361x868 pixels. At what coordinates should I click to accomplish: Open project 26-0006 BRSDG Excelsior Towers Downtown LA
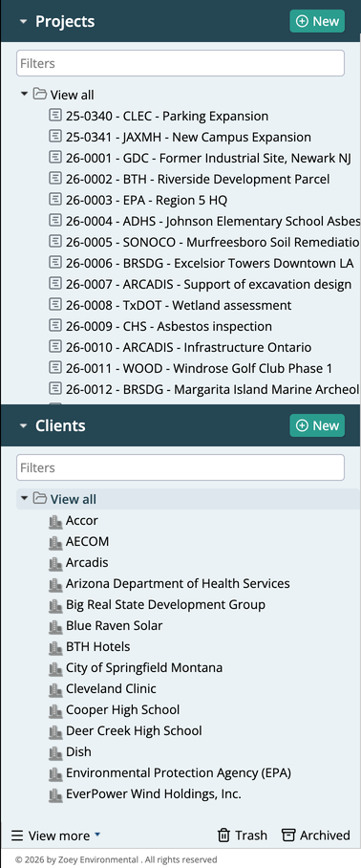click(209, 263)
